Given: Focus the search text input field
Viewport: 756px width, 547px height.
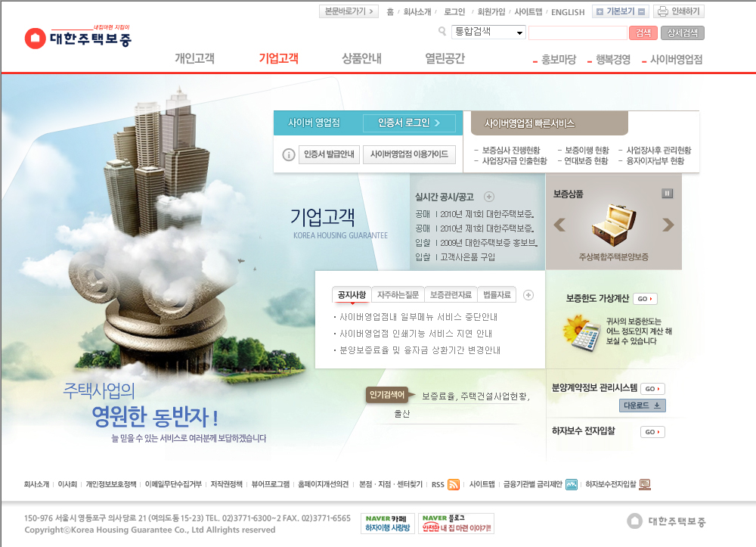Looking at the screenshot, I should [577, 33].
